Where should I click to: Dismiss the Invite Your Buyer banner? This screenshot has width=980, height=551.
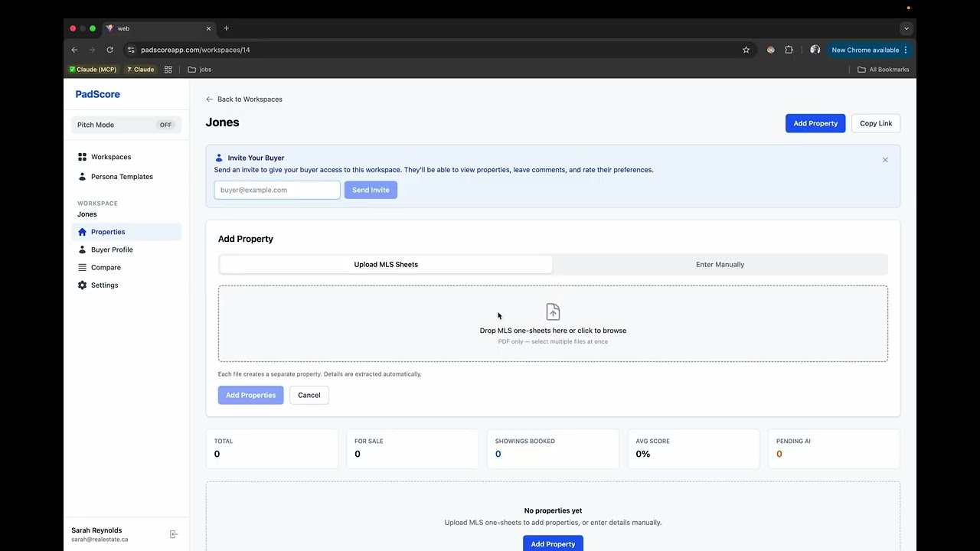[x=885, y=160]
